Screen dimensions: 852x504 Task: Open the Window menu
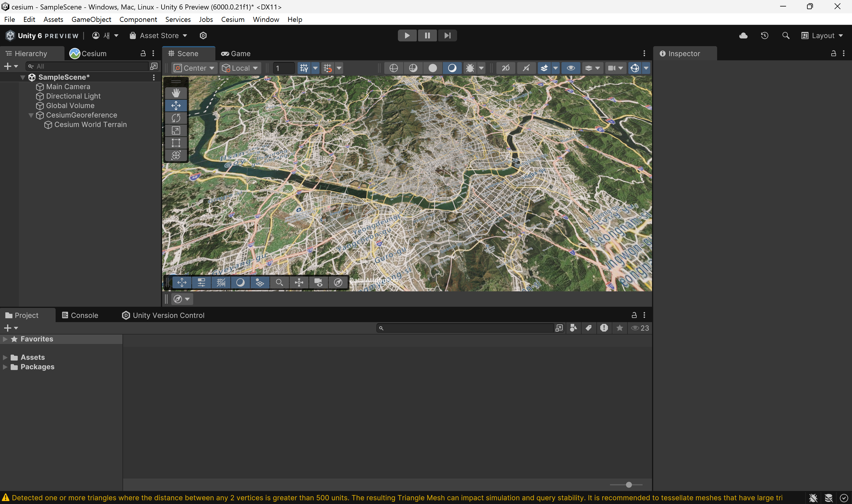pos(265,19)
